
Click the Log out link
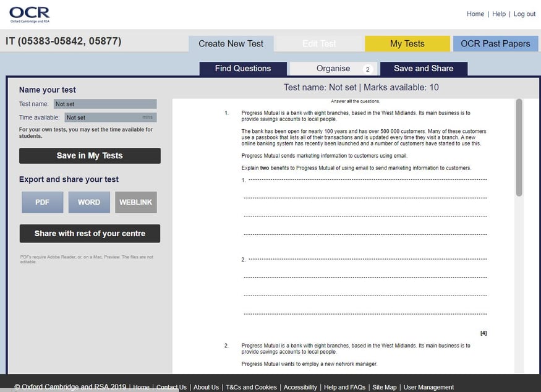point(524,14)
